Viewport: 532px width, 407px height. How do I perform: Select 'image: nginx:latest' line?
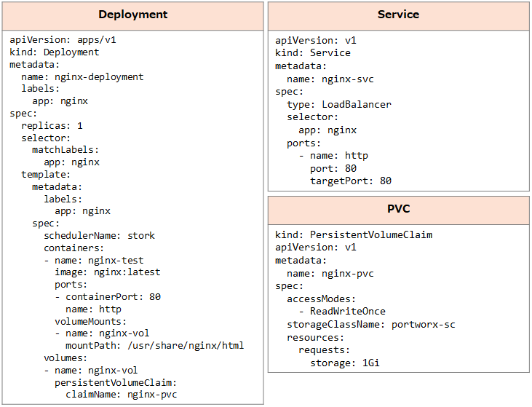tap(107, 272)
